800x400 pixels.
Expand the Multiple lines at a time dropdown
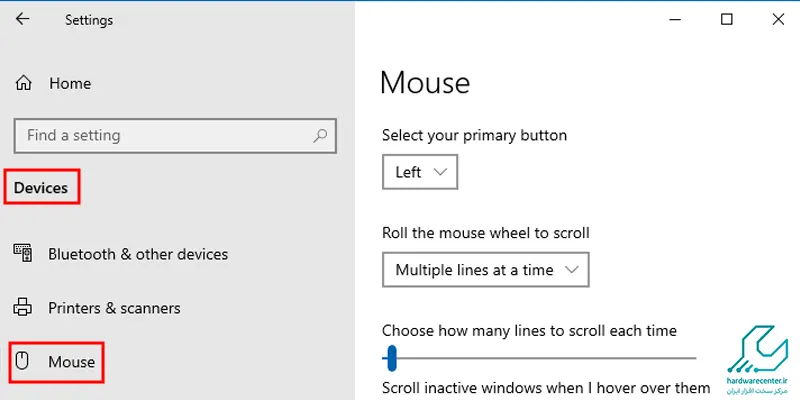pos(486,270)
